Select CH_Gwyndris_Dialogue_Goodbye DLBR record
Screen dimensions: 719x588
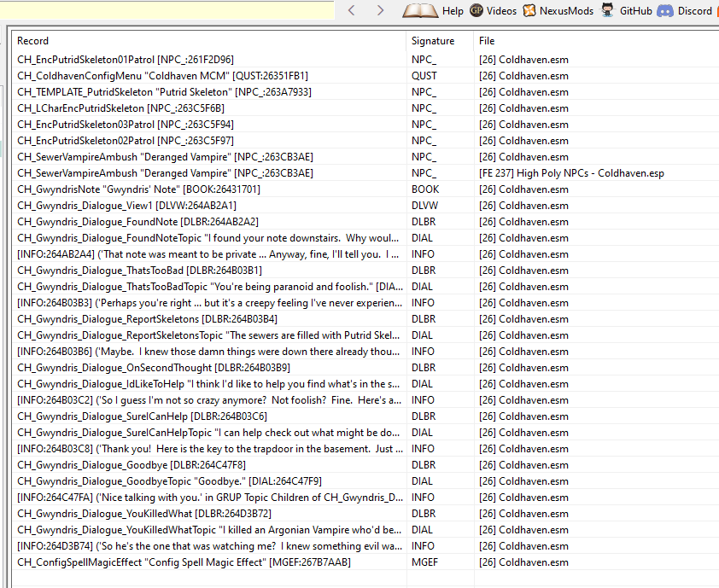click(x=132, y=465)
